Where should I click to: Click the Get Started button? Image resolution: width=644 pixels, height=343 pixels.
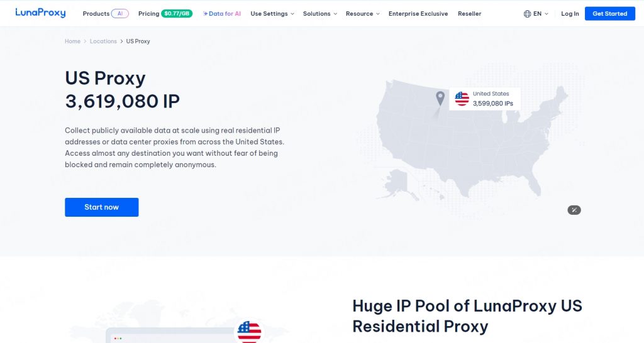click(610, 14)
